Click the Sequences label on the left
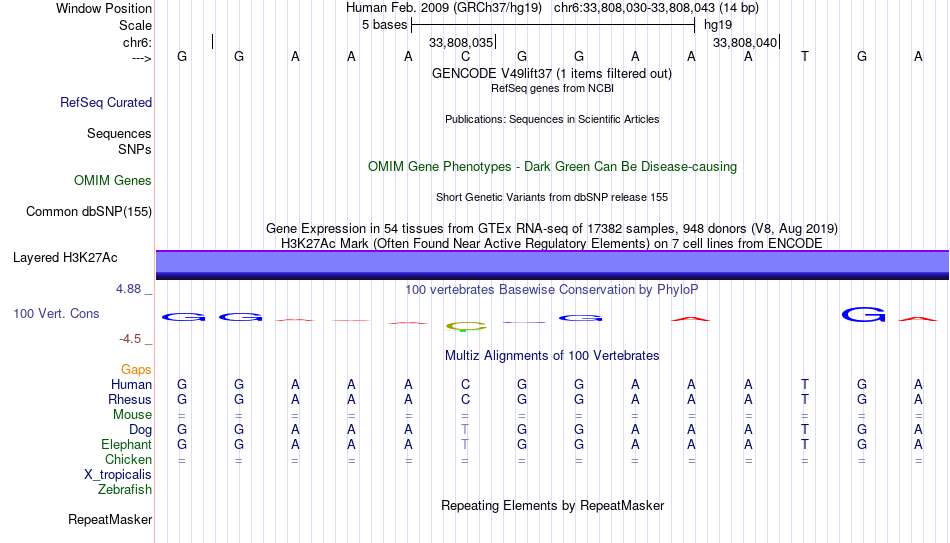This screenshot has height=543, width=950. tap(119, 133)
